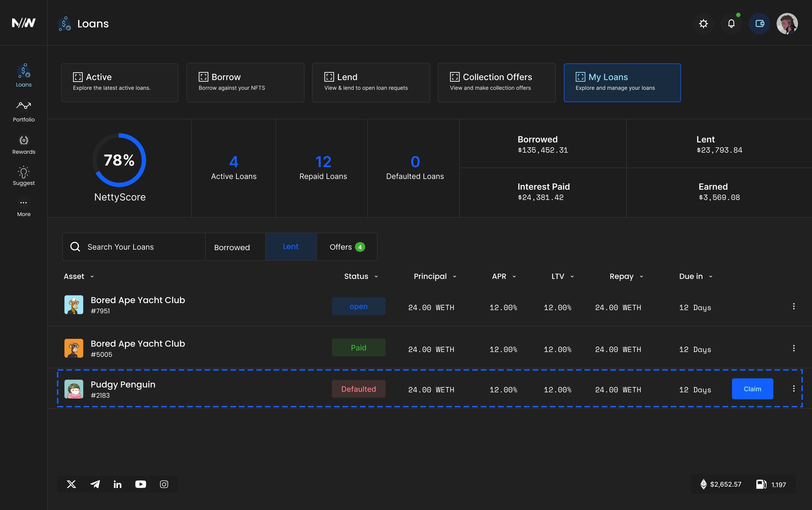Open the notifications bell

pos(731,24)
